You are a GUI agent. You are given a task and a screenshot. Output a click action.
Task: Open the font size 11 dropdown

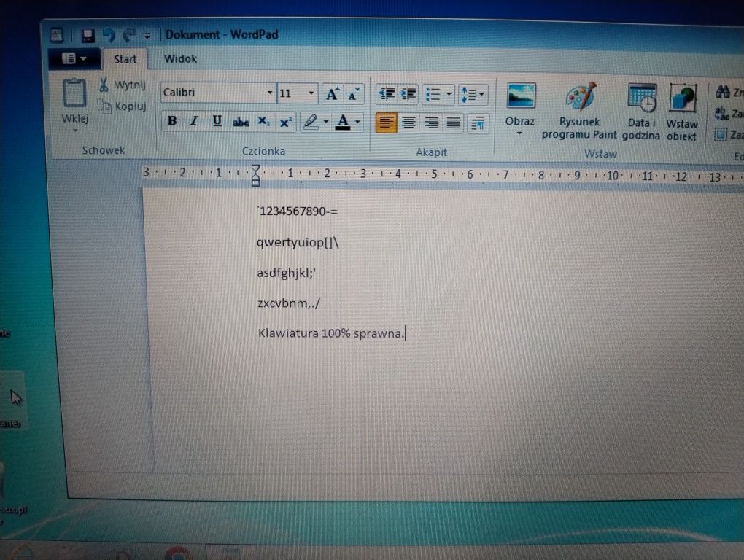(x=311, y=93)
